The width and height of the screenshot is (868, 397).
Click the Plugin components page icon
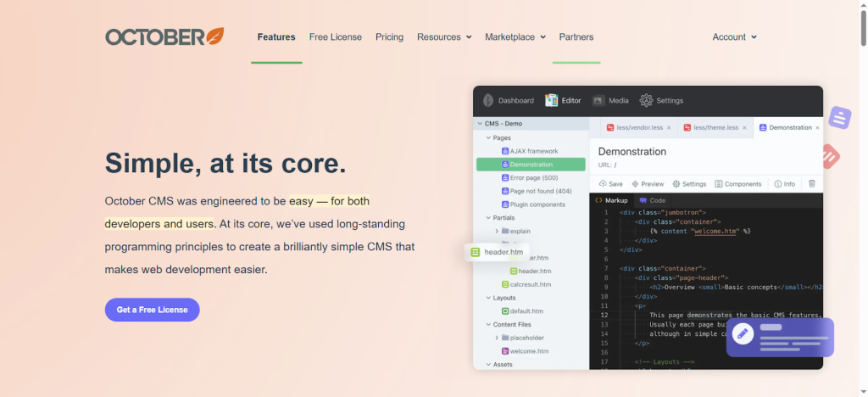(x=505, y=204)
